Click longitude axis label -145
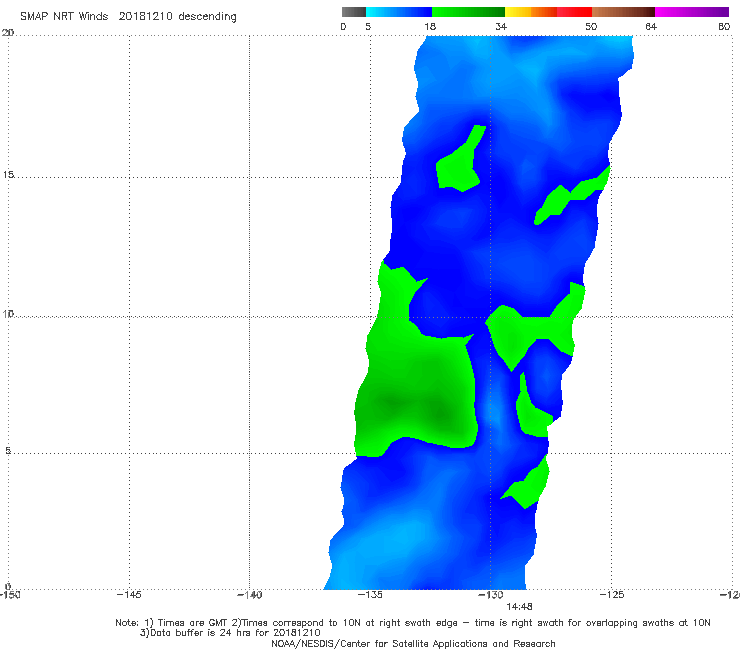 129,595
